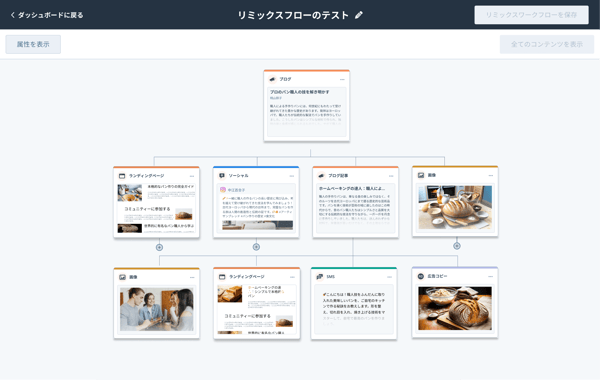
Task: Click the ブログ card type icon at top
Action: (x=272, y=79)
